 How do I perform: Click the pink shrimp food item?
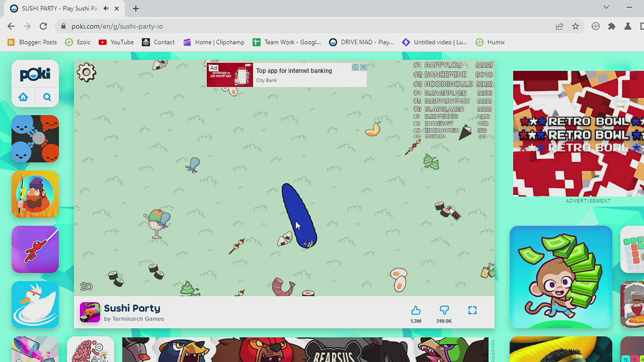coord(283,287)
